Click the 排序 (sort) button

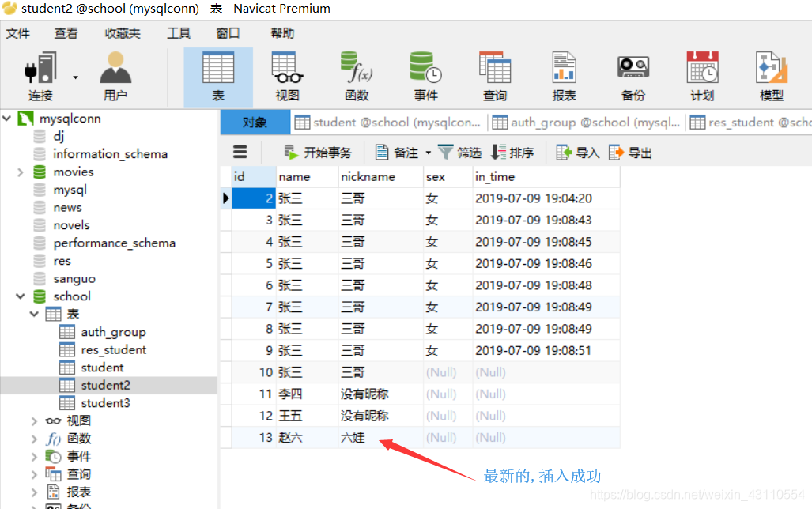tap(512, 153)
